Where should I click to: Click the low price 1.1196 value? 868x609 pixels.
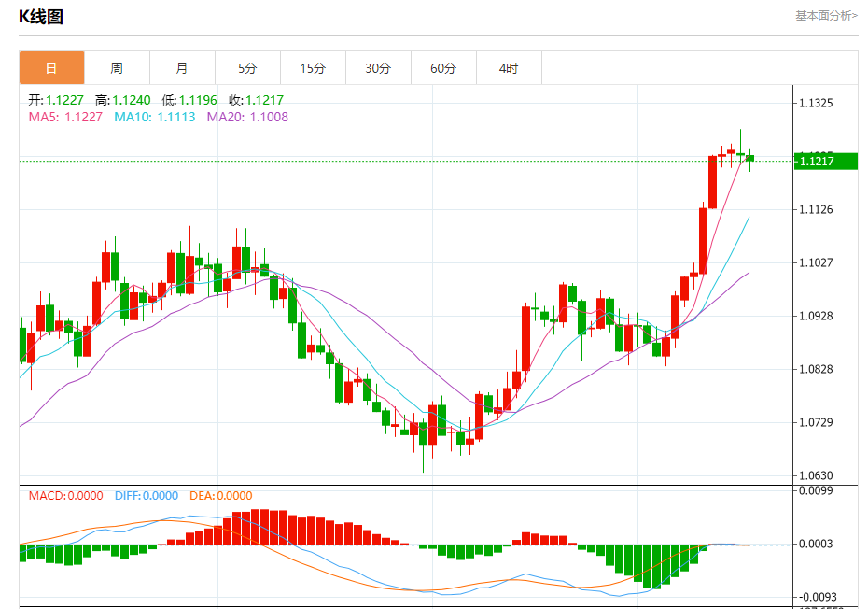pyautogui.click(x=198, y=100)
